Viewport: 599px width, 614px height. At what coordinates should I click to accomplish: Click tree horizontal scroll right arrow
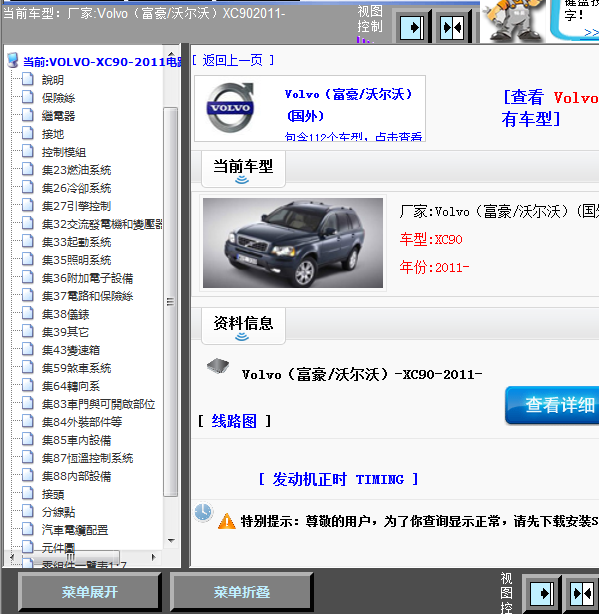tap(153, 557)
